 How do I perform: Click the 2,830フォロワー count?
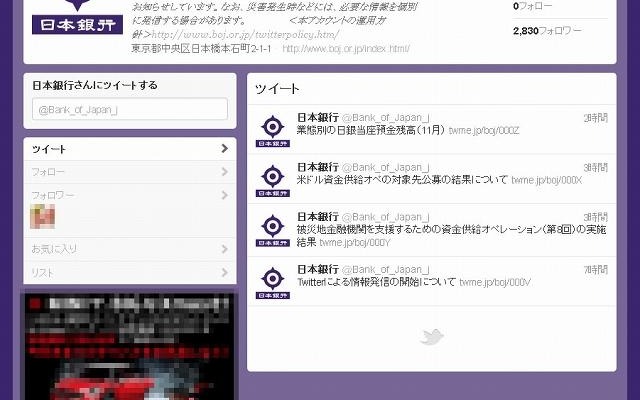[547, 31]
